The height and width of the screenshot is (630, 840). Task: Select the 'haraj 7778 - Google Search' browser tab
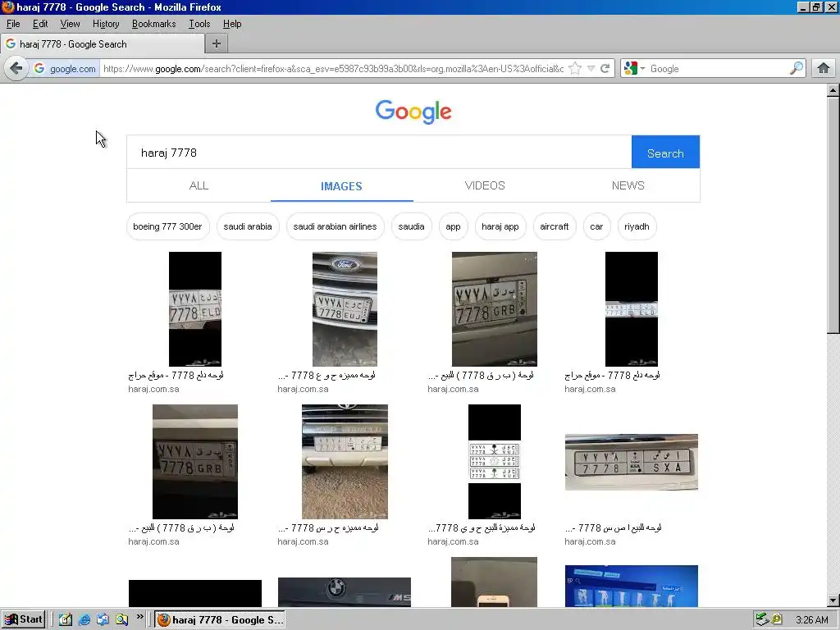103,44
